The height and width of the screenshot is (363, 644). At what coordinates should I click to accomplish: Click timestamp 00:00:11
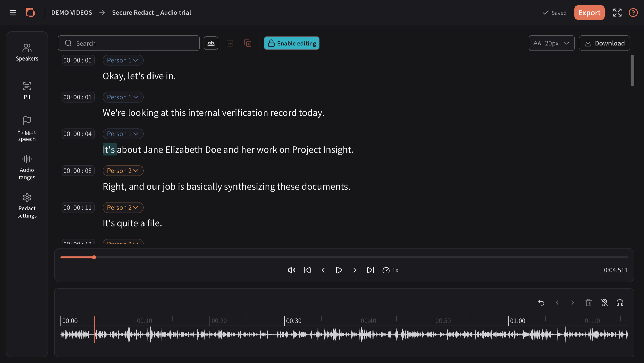78,207
